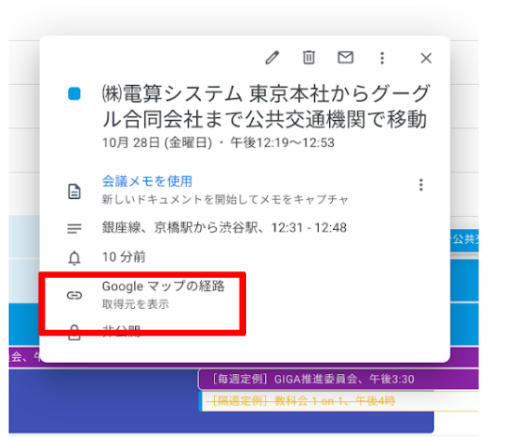Screen dimensions: 510x437
Task: Click the document icon for meeting notes
Action: pos(74,191)
